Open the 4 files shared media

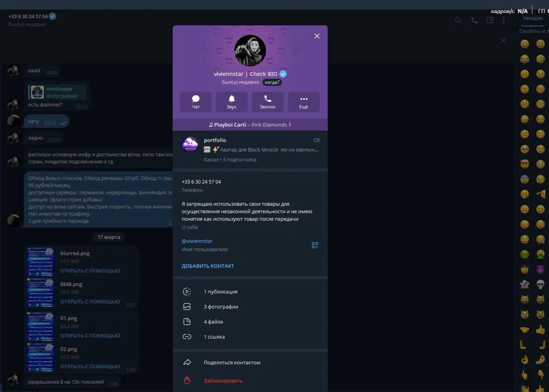pos(213,322)
